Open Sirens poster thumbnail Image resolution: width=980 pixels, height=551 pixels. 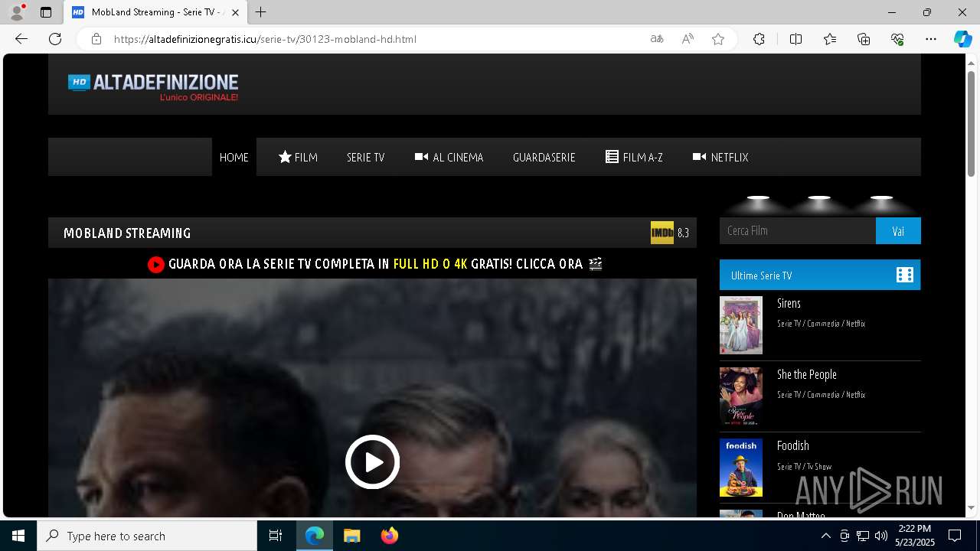pos(740,325)
